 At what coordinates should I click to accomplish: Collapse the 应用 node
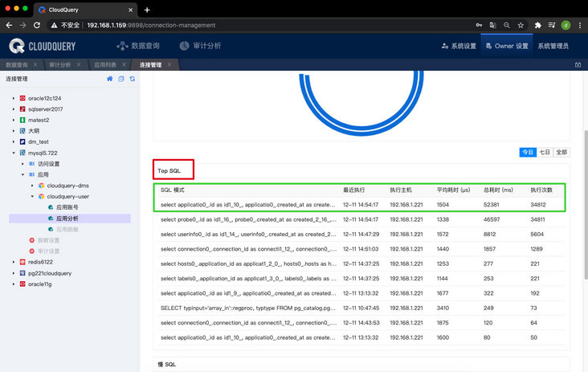click(22, 174)
